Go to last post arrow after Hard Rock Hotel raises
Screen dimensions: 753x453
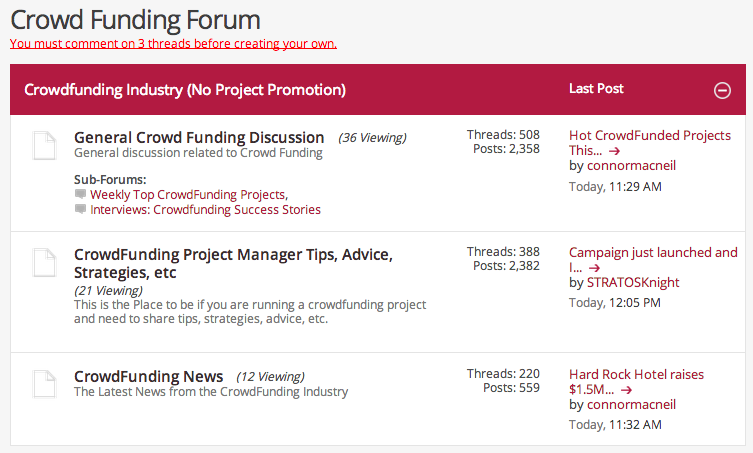coord(622,390)
